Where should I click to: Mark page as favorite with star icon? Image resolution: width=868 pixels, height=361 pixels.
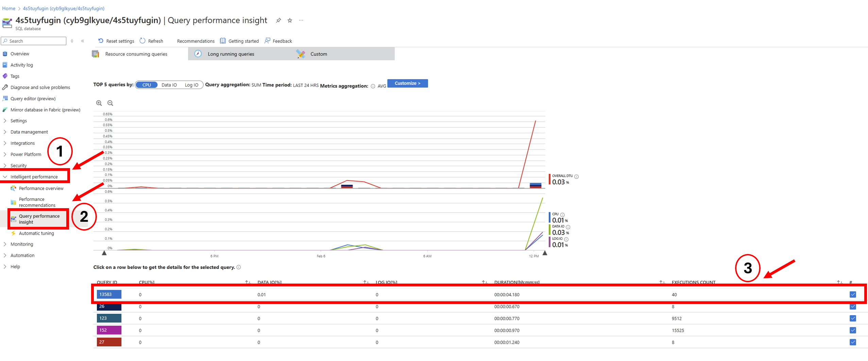tap(290, 20)
